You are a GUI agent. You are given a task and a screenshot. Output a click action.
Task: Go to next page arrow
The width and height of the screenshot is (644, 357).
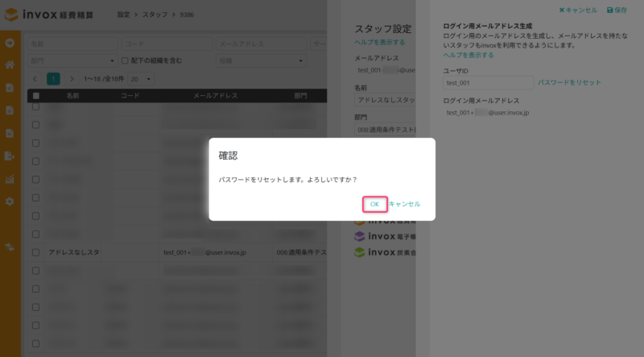[72, 79]
